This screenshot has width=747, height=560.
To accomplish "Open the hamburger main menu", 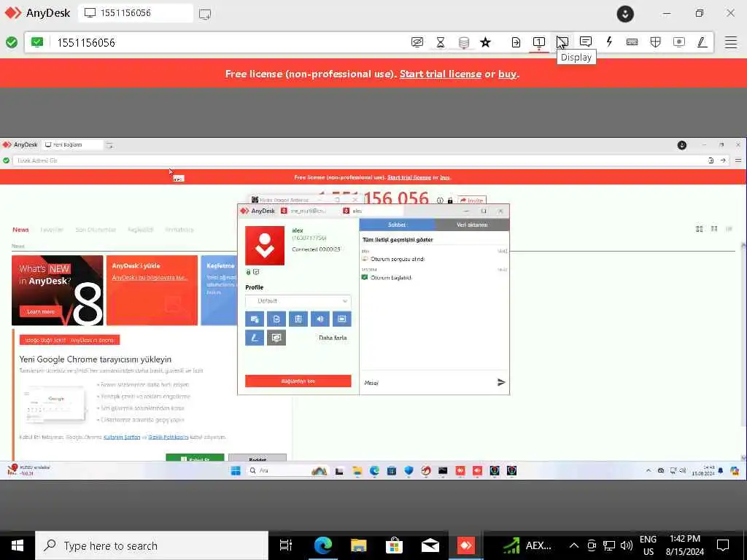I will (731, 42).
